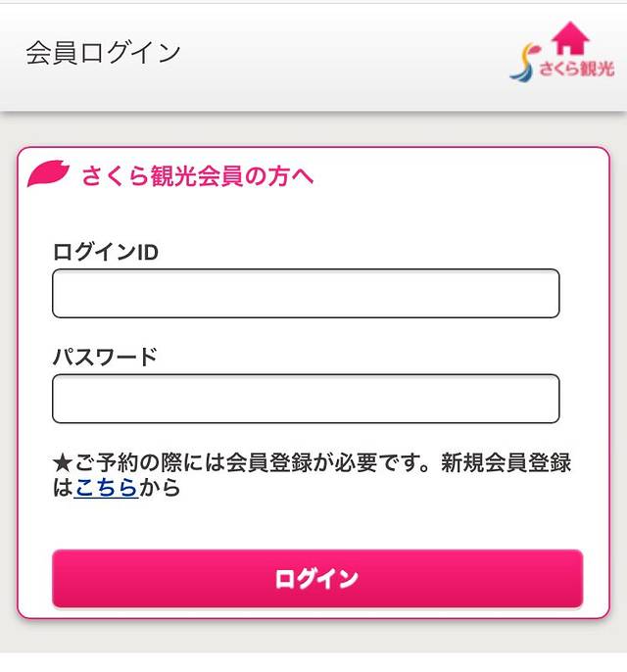Click the empty header area beside the title

(x=343, y=55)
